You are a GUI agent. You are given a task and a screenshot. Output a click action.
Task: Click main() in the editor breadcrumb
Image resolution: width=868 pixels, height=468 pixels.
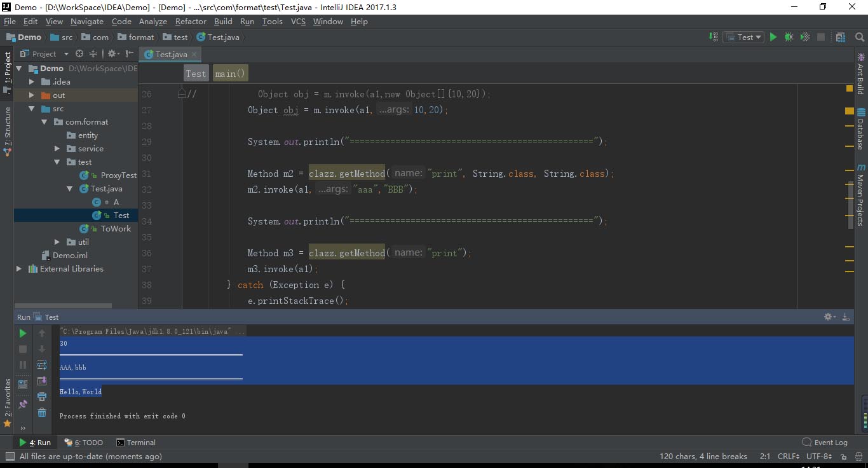coord(229,74)
